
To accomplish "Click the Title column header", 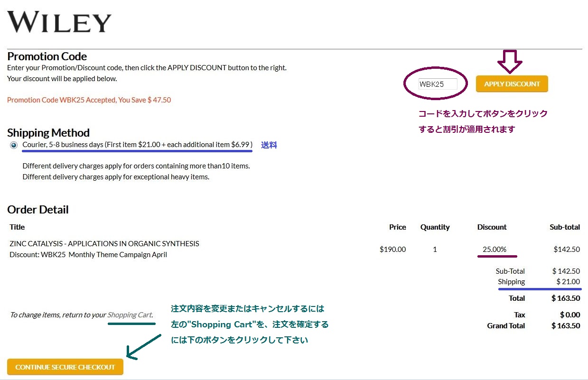I will pos(17,227).
